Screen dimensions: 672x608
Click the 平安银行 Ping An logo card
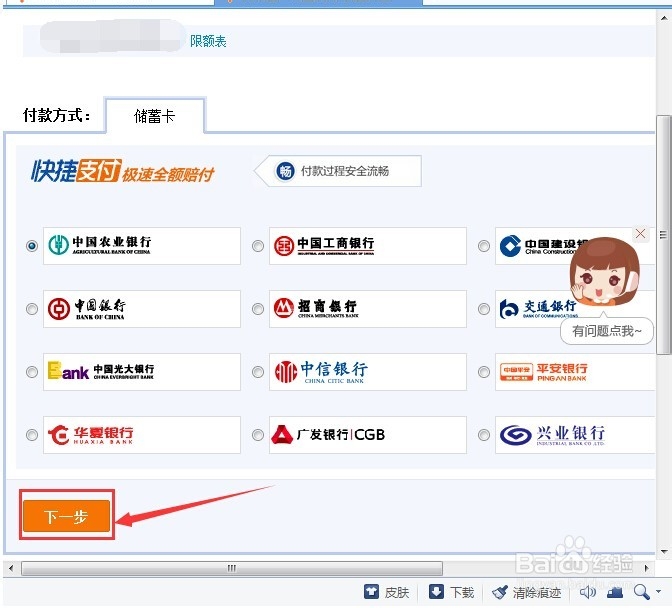[575, 372]
